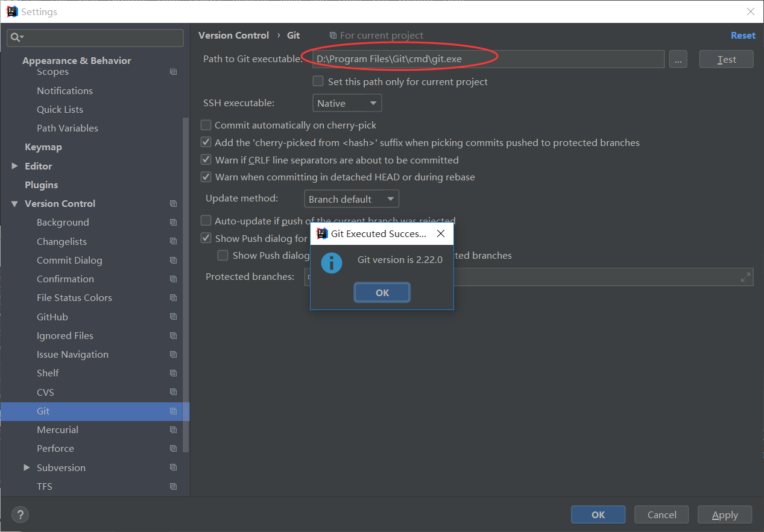The width and height of the screenshot is (764, 532).
Task: Click the Protected branches text field
Action: point(529,277)
